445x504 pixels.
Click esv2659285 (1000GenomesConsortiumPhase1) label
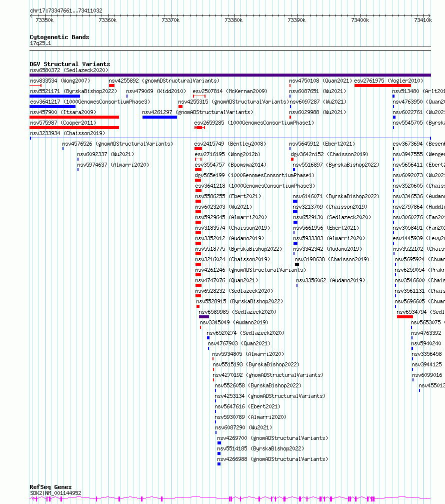click(x=254, y=123)
